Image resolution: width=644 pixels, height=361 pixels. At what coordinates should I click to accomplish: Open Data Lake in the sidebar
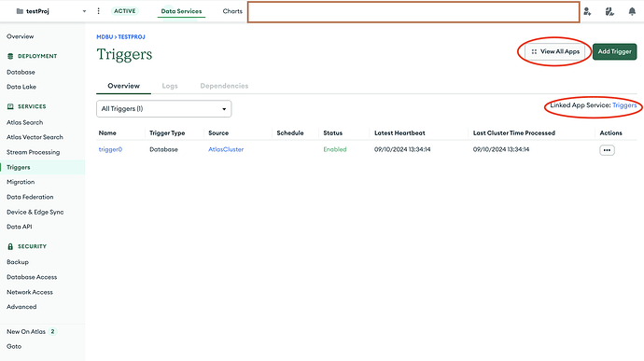(21, 87)
